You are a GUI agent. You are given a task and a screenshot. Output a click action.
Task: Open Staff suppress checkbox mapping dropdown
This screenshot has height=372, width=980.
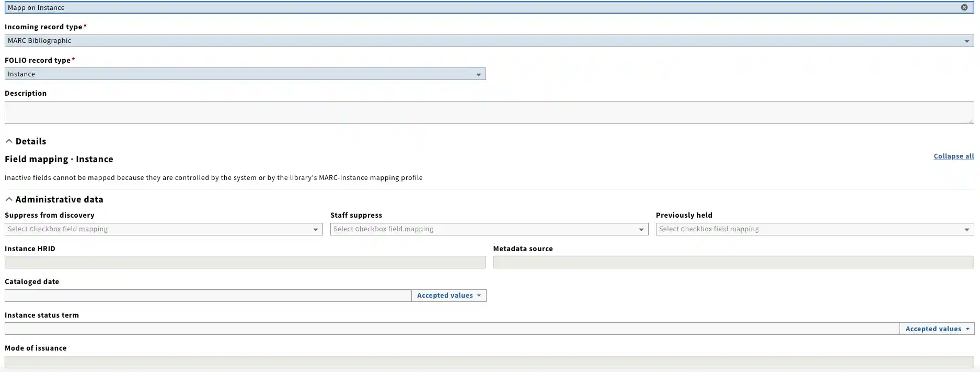point(489,229)
